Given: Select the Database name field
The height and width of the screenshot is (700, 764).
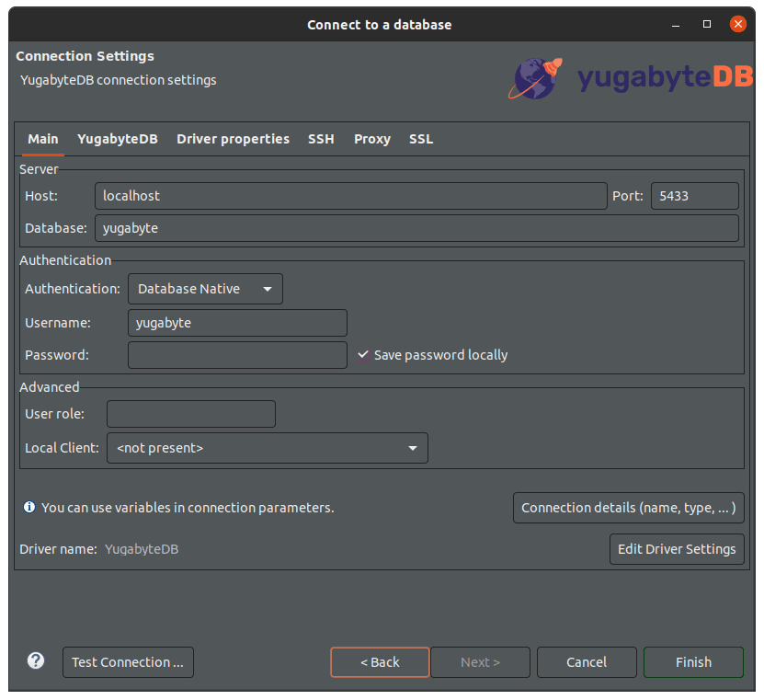Looking at the screenshot, I should coord(416,228).
